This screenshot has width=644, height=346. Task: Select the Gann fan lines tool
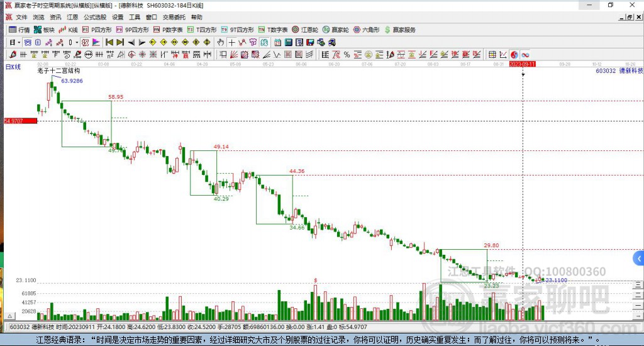[x=234, y=54]
